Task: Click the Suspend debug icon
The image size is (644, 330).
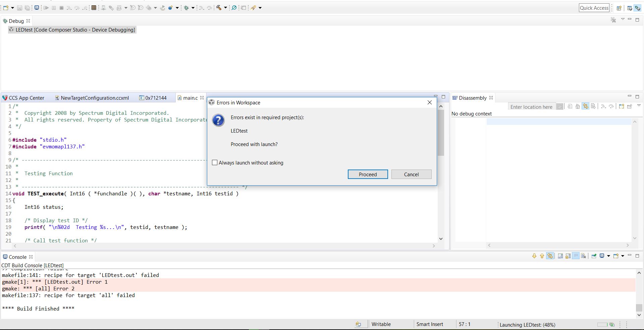Action: pos(54,8)
